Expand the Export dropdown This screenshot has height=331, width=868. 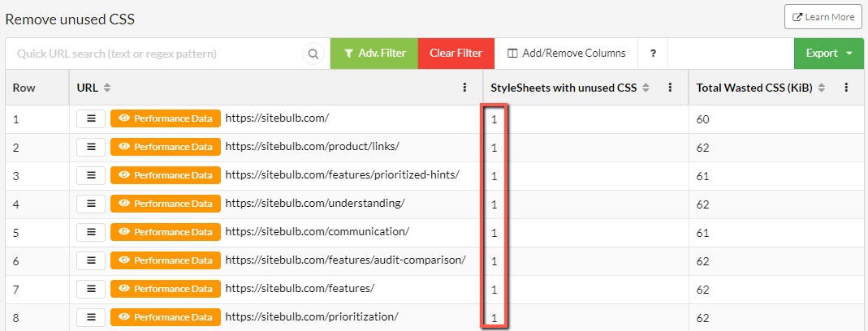tap(829, 54)
